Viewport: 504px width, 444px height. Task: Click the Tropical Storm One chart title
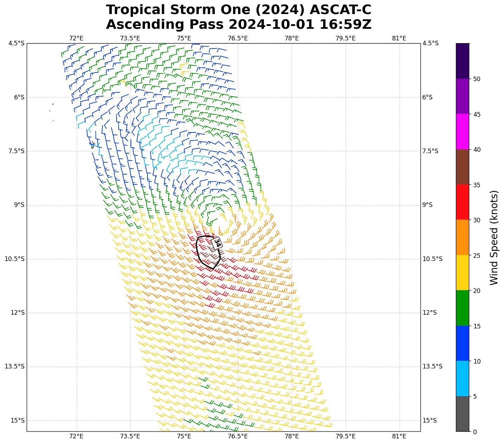pyautogui.click(x=239, y=10)
